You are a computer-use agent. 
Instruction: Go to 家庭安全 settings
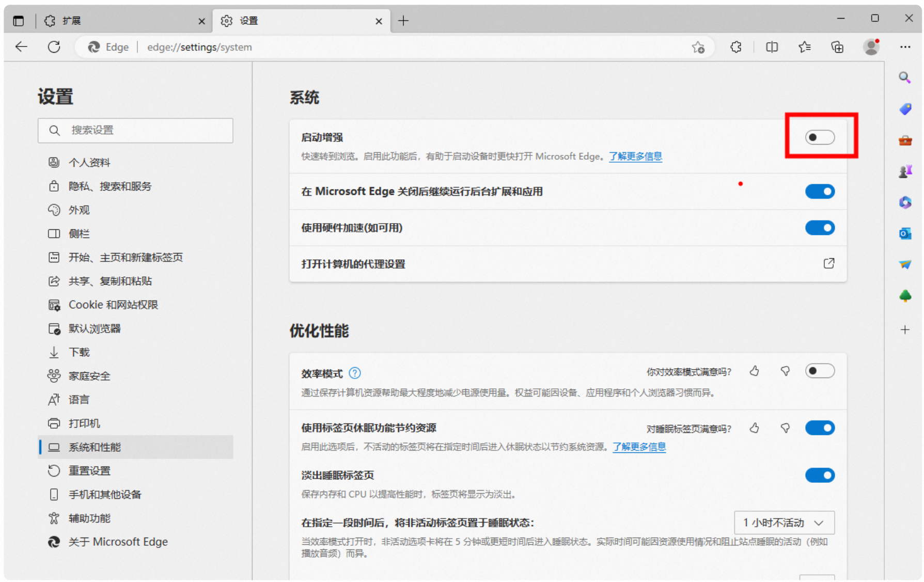point(136,376)
